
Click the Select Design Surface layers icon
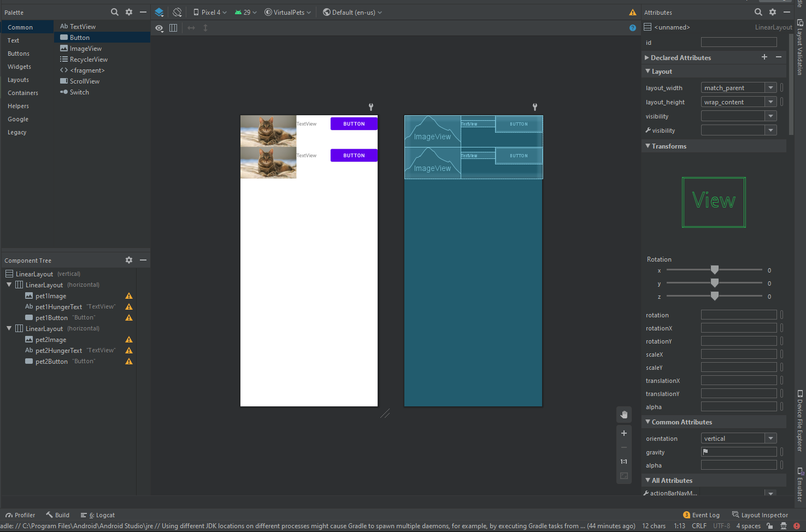coord(159,12)
